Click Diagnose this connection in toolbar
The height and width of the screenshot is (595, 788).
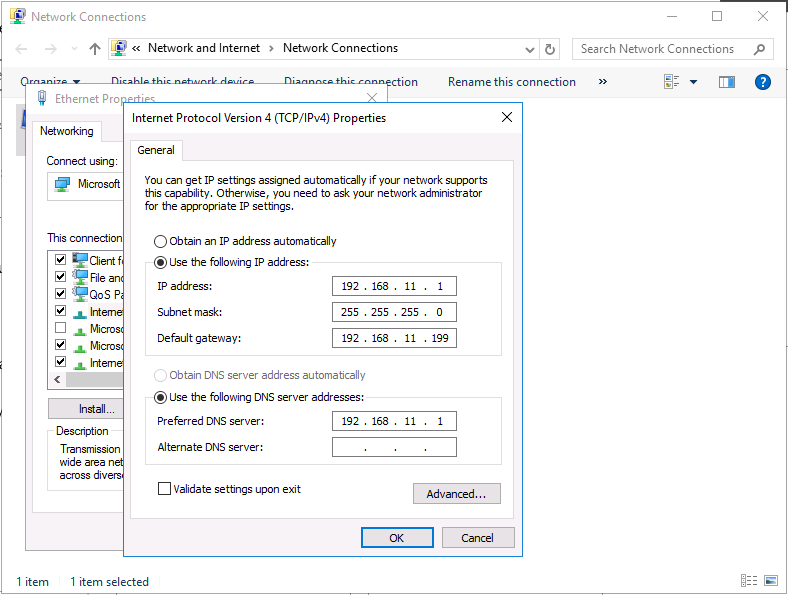[351, 81]
